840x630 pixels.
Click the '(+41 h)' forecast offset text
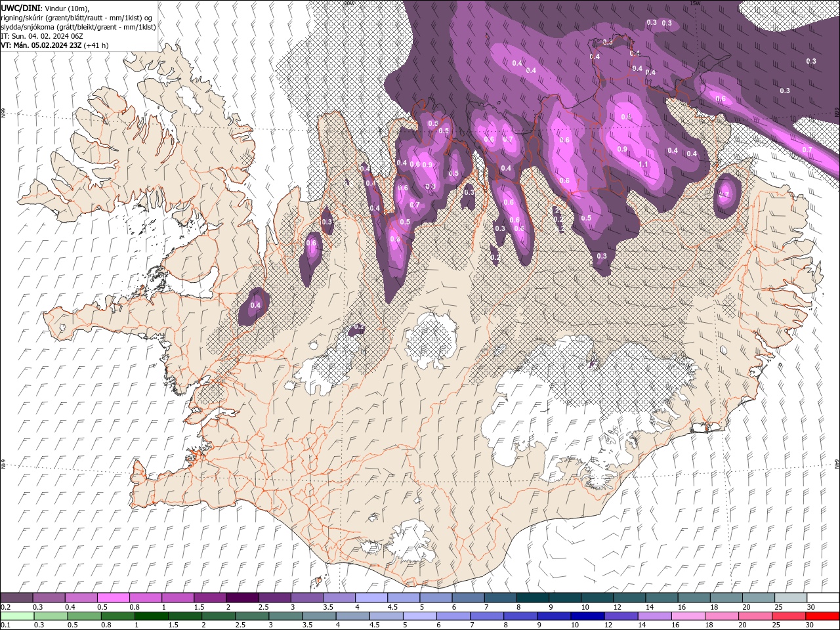click(96, 45)
